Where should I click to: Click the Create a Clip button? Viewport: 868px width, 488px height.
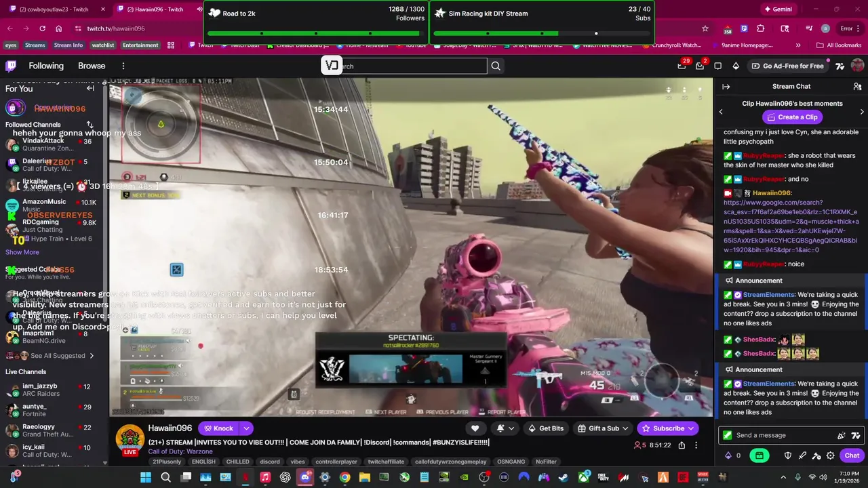point(792,117)
